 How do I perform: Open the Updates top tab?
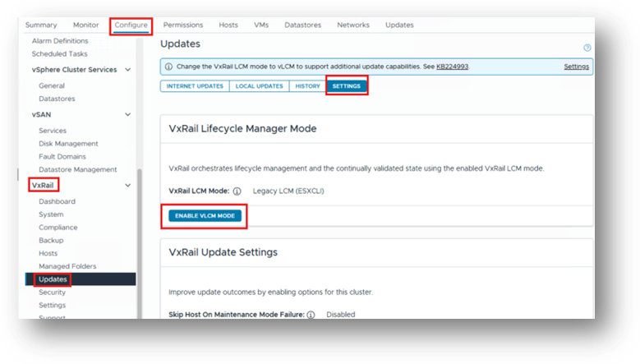[x=399, y=25]
